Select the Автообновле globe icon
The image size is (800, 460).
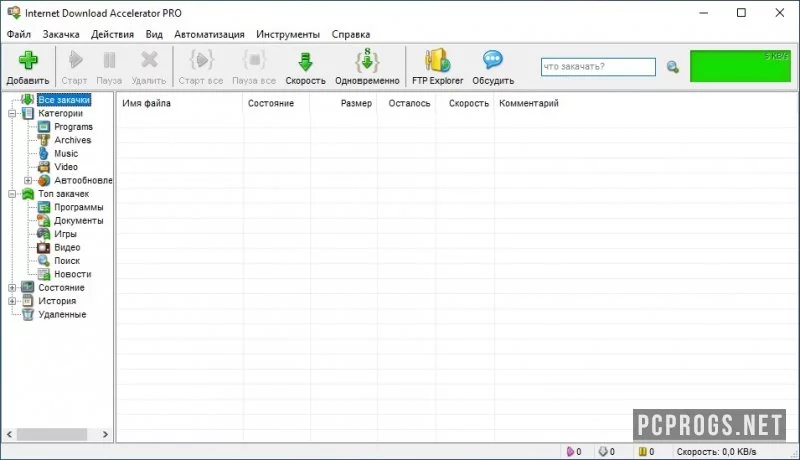pyautogui.click(x=44, y=180)
